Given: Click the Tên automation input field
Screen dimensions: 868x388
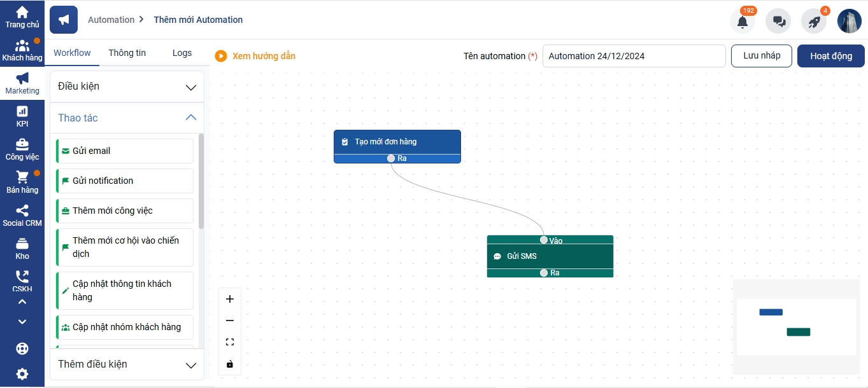Looking at the screenshot, I should [634, 56].
